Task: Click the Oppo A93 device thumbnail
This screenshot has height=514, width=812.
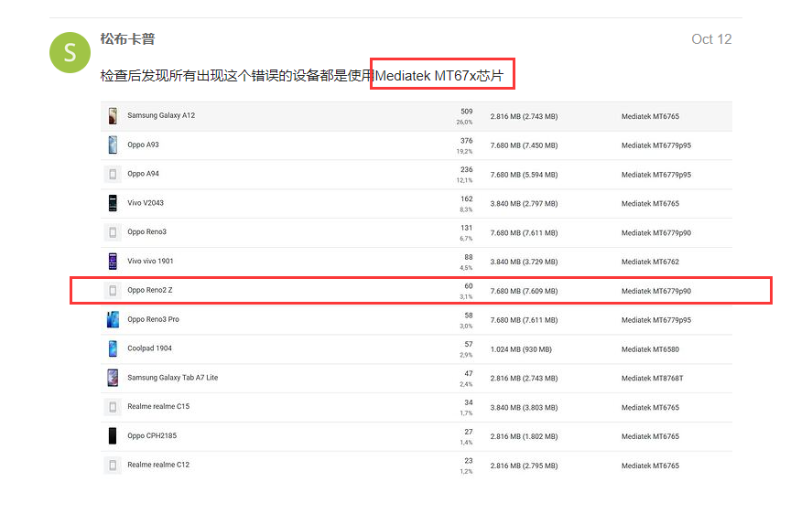Action: [x=113, y=145]
